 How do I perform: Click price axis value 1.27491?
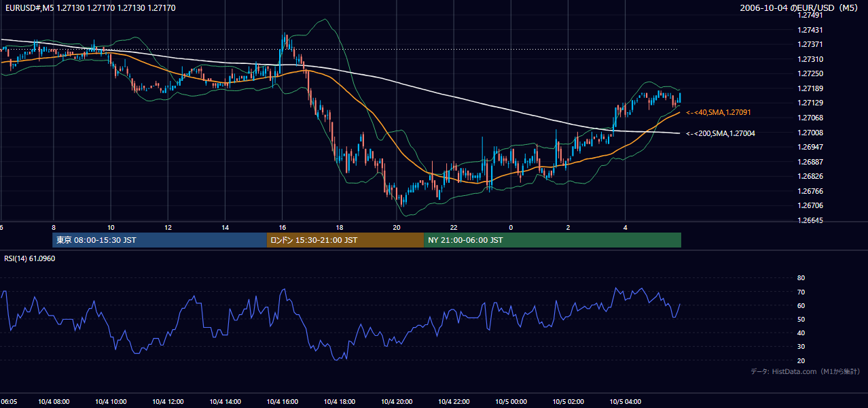coord(810,16)
